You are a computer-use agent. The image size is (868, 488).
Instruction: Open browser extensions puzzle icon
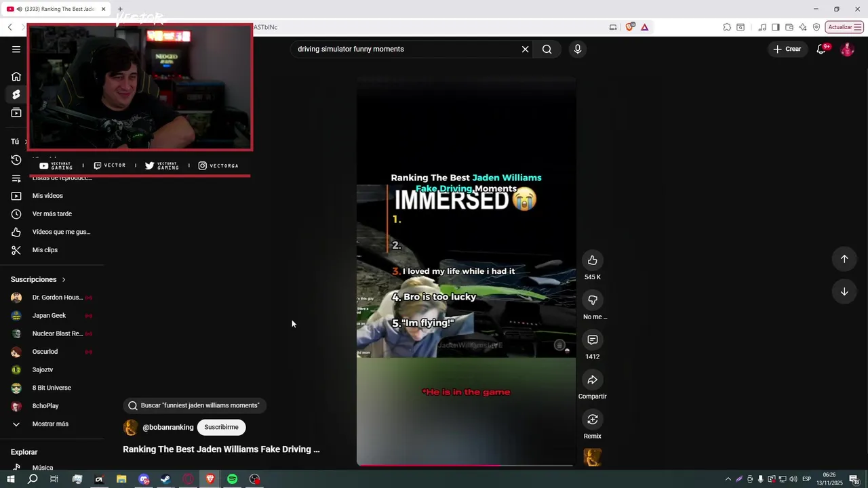(727, 27)
